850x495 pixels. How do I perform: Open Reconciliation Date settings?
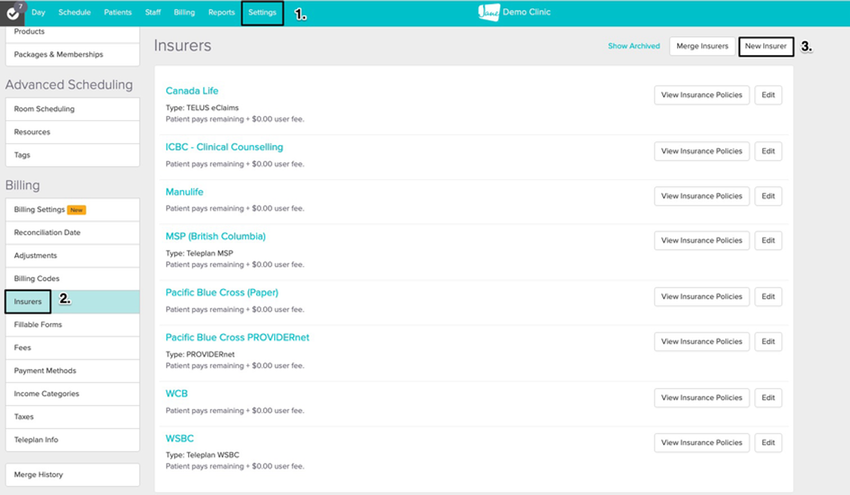click(73, 233)
